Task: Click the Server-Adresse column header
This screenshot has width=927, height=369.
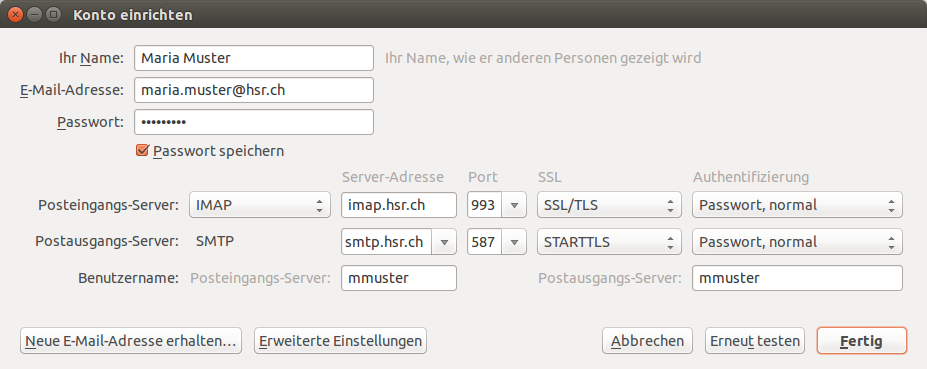Action: pos(393,177)
